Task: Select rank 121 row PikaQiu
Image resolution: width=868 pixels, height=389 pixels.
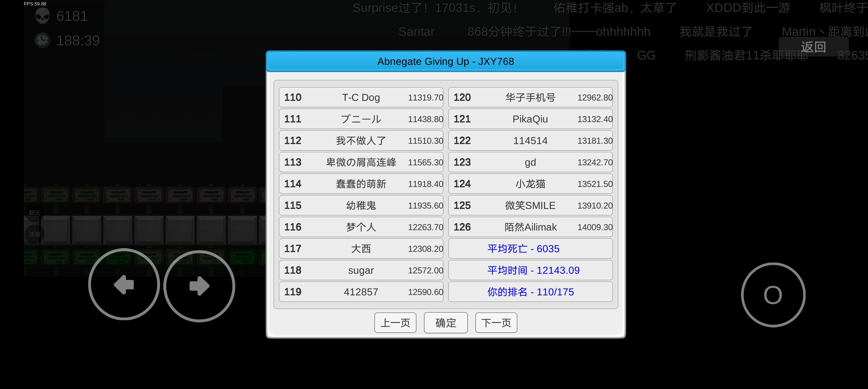Action: 531,119
